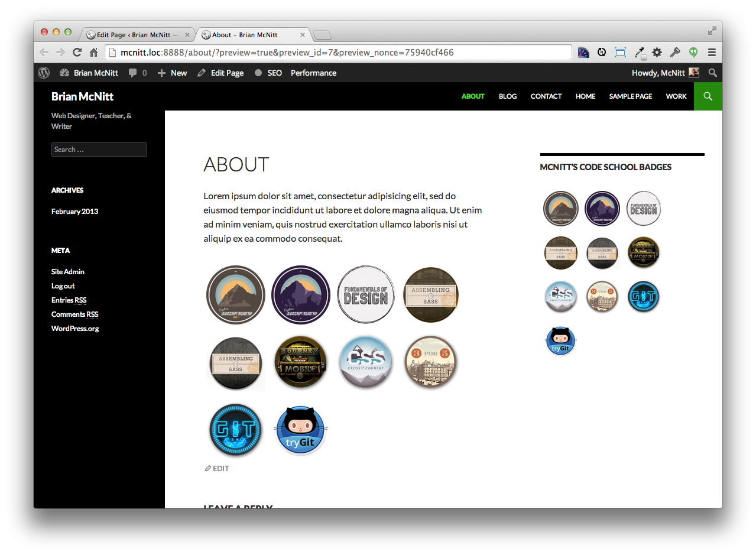Screen dimensions: 756x555
Task: Click sidebar Git Real badge
Action: (643, 297)
